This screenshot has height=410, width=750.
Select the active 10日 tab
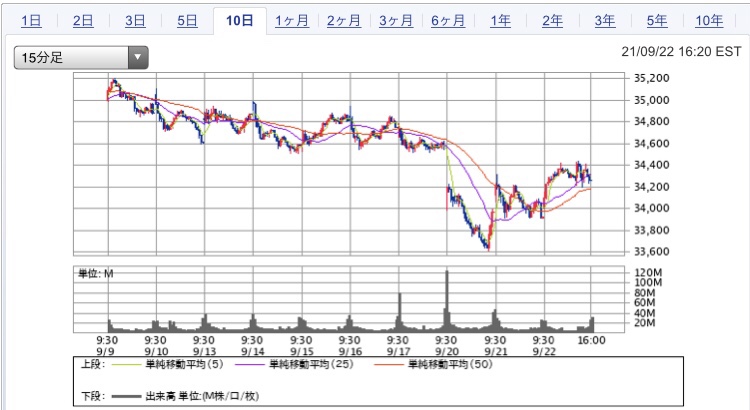click(240, 21)
